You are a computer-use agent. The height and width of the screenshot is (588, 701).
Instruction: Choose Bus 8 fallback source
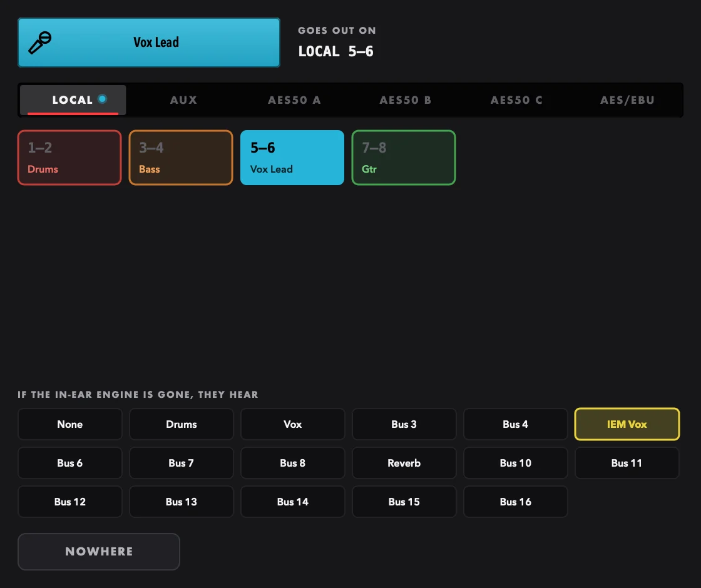[x=293, y=463]
